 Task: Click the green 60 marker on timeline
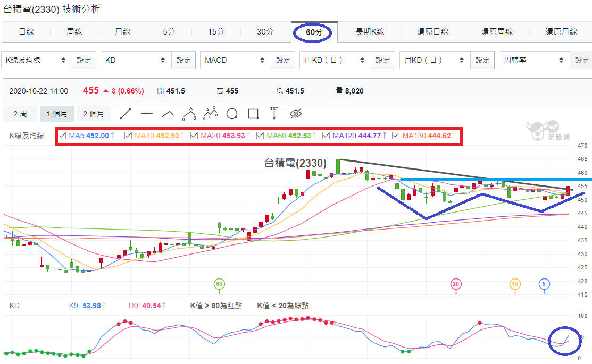(x=219, y=284)
